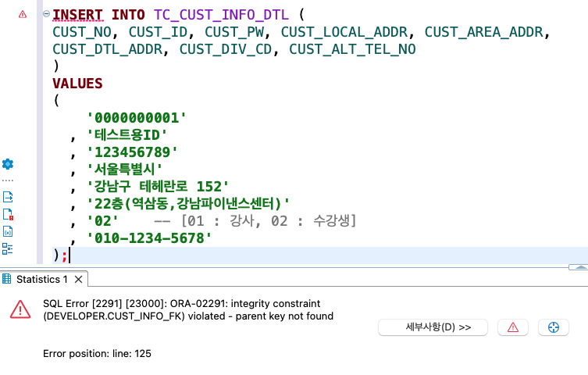Image resolution: width=588 pixels, height=375 pixels.
Task: Click the export results arrow icon
Action: (8, 197)
